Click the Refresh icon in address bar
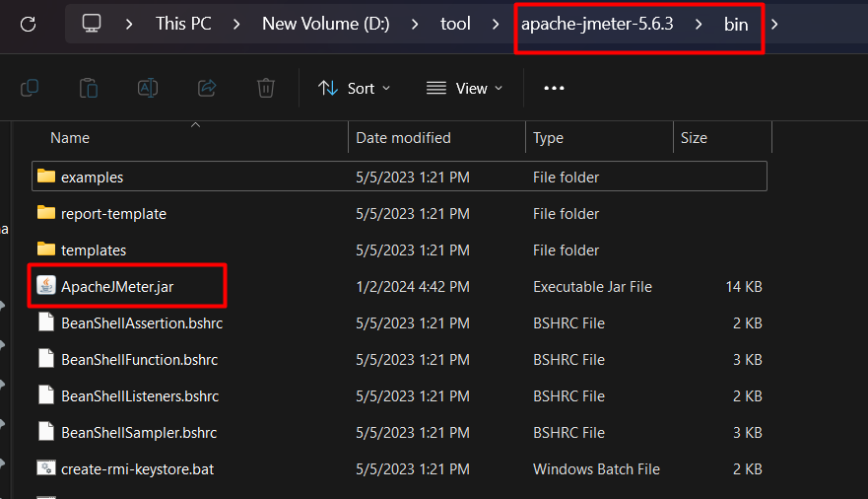 28,23
